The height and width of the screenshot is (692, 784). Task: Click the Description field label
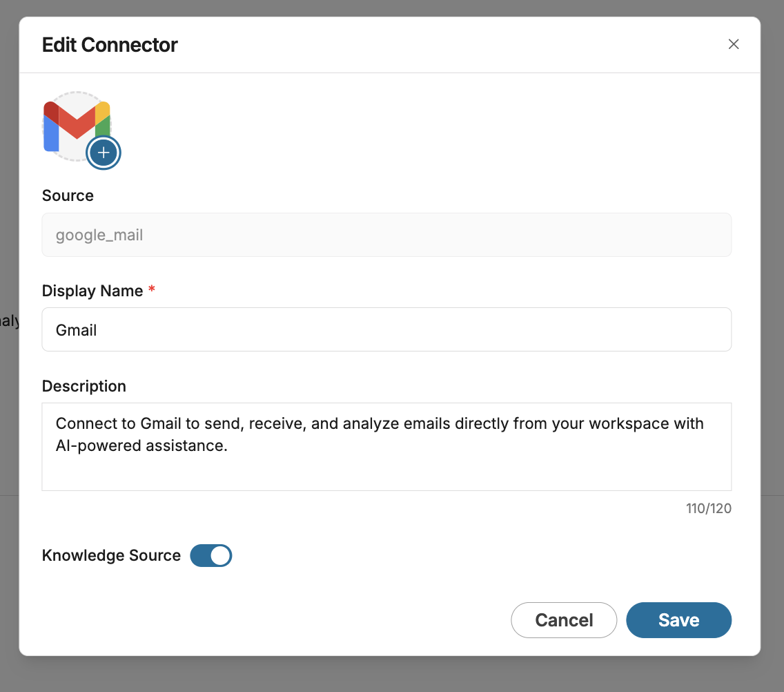[84, 386]
